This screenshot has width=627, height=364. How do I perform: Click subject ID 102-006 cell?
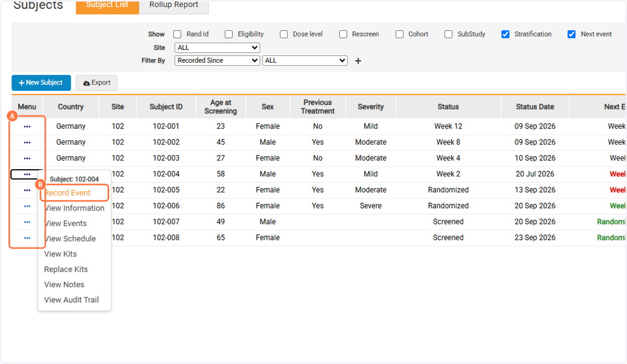(166, 206)
